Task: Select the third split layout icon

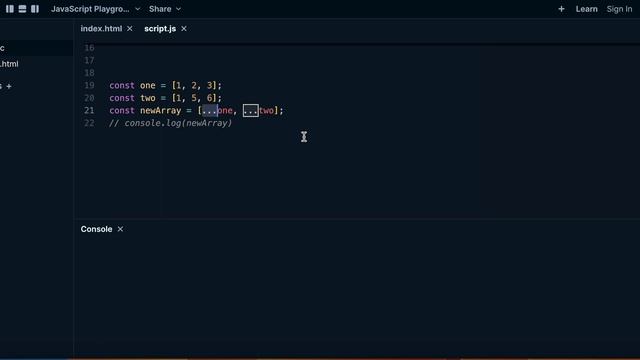Action: click(x=35, y=9)
